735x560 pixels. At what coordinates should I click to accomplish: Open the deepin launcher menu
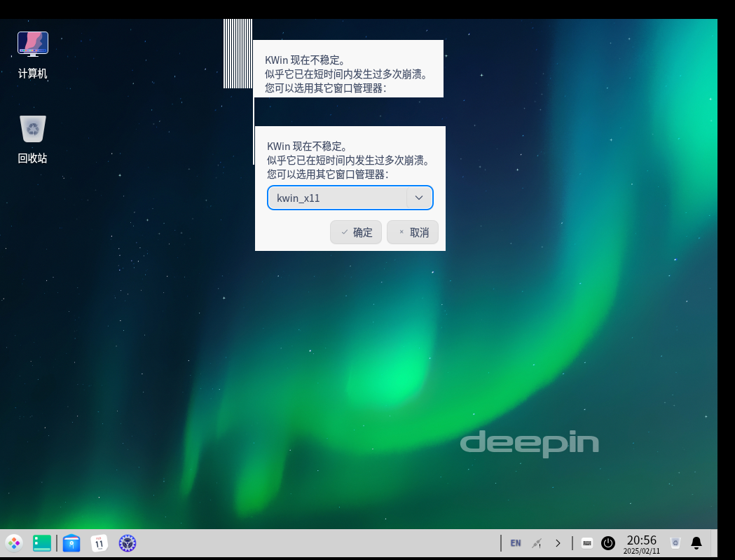coord(14,542)
